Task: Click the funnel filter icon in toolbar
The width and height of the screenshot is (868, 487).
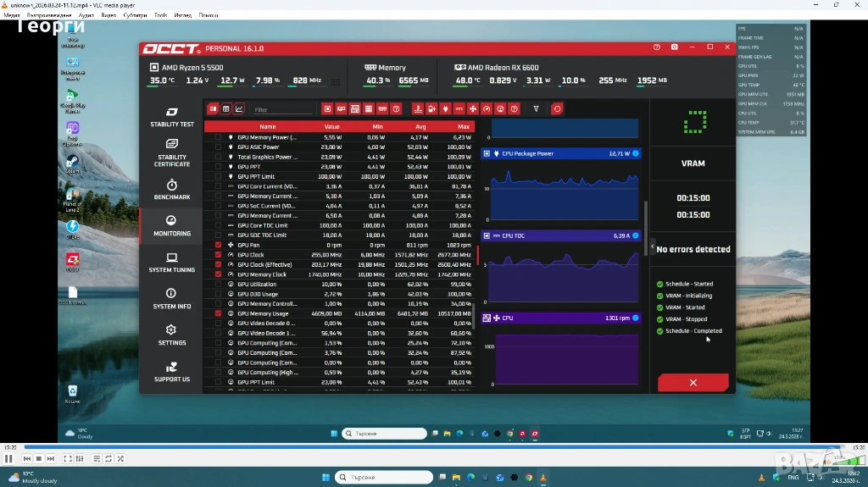Action: click(536, 109)
